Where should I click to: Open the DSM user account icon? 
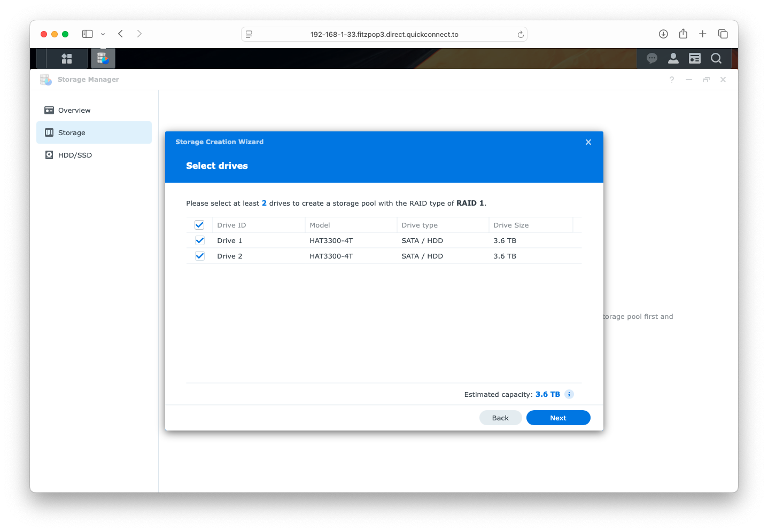pyautogui.click(x=673, y=58)
